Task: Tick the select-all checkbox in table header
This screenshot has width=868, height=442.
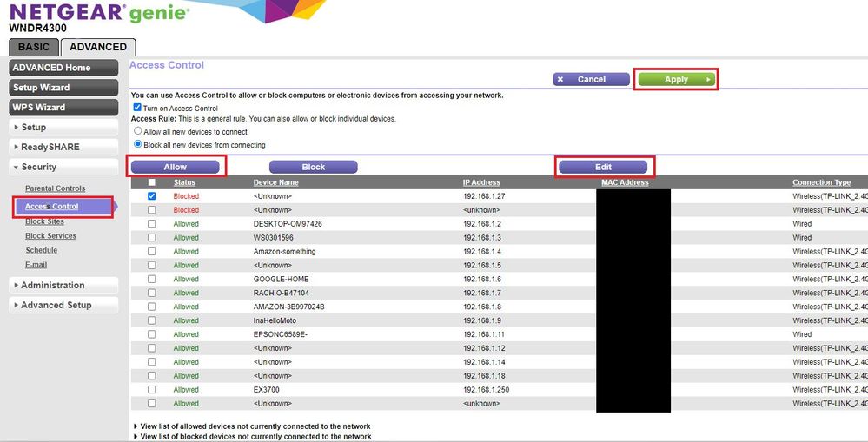Action: (152, 182)
